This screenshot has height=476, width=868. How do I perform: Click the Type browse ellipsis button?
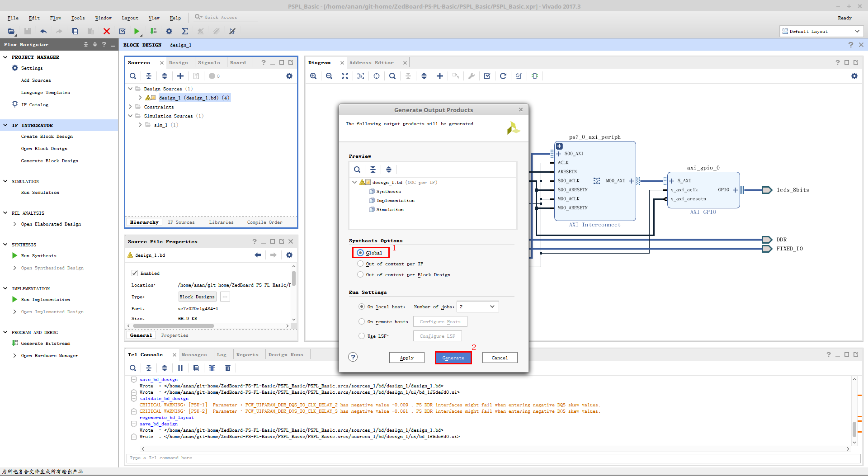[x=225, y=297]
